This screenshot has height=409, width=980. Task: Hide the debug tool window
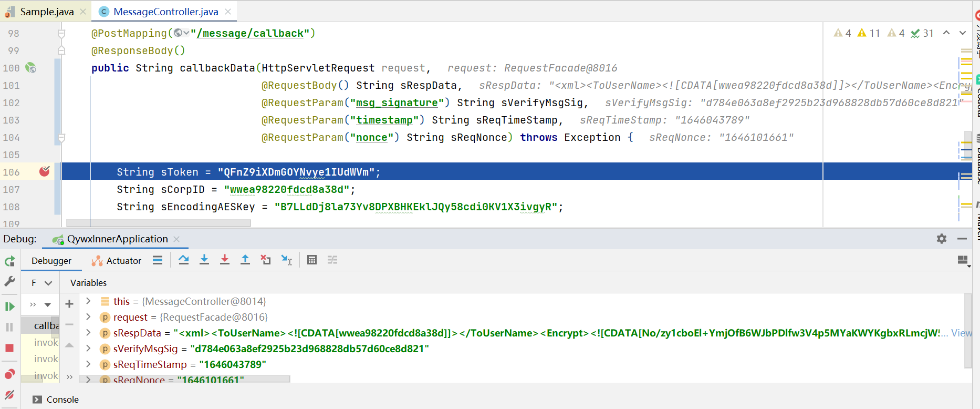962,239
